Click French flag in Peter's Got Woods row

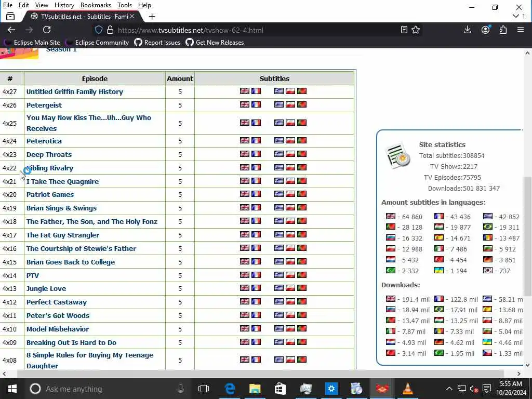(256, 315)
